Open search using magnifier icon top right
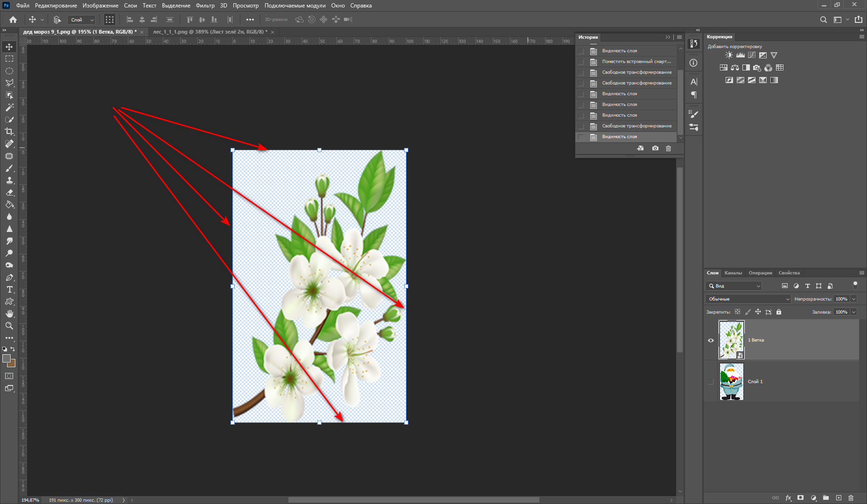 [x=824, y=20]
